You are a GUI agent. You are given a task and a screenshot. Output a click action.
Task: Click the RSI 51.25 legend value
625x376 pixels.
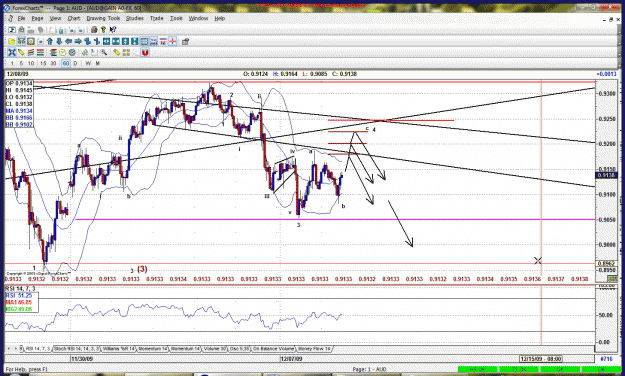pos(19,295)
